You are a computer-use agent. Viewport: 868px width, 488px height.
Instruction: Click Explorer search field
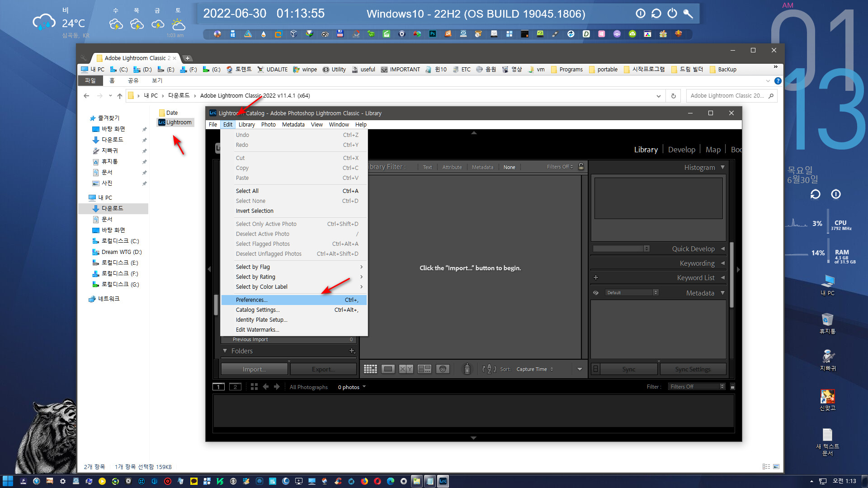(x=731, y=96)
